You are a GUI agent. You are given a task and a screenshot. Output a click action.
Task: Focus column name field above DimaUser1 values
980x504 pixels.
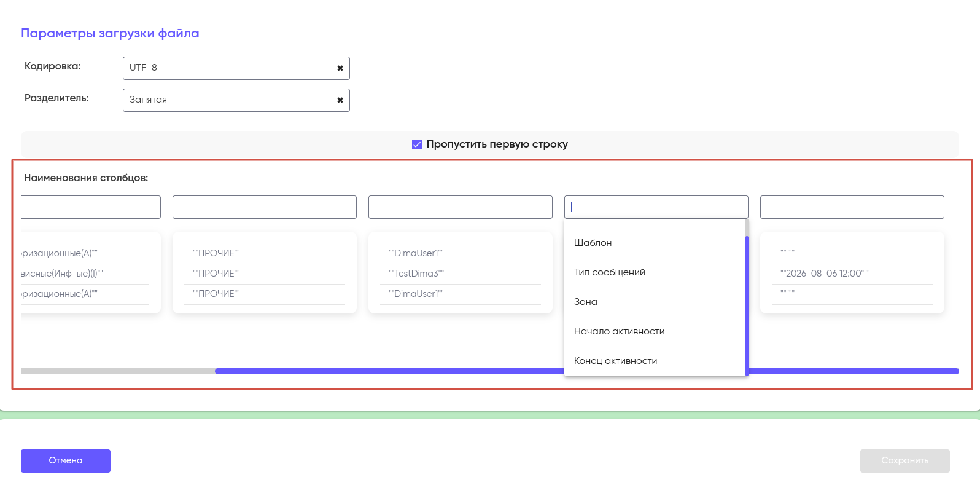click(461, 207)
